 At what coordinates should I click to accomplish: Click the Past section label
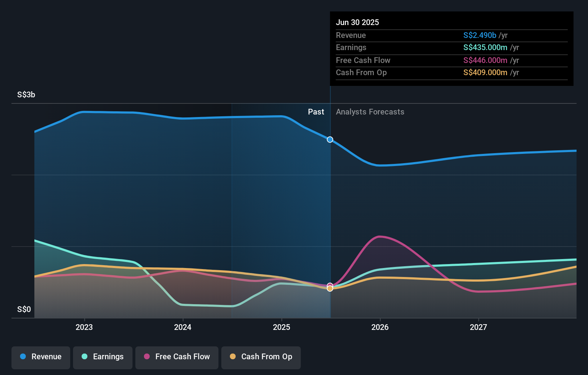[x=316, y=112]
